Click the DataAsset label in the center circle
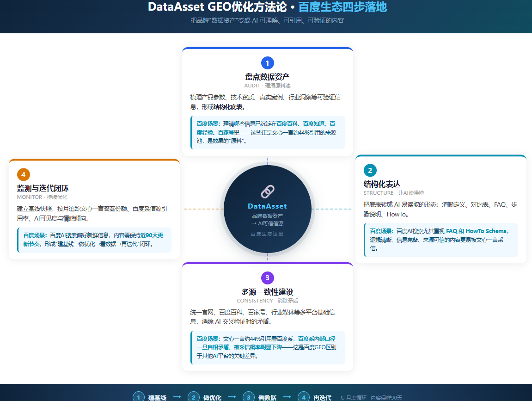The width and height of the screenshot is (532, 401). [x=267, y=206]
